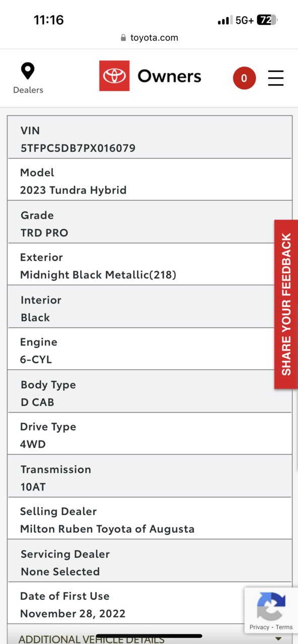Tap the 2023 Tundra Hybrid model row
298x644 pixels.
coord(150,180)
